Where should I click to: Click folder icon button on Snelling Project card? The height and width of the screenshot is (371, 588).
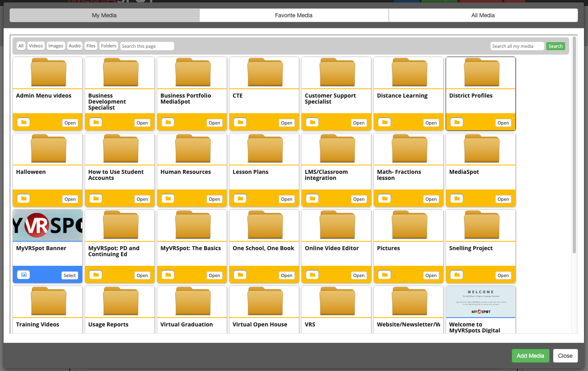pos(457,275)
